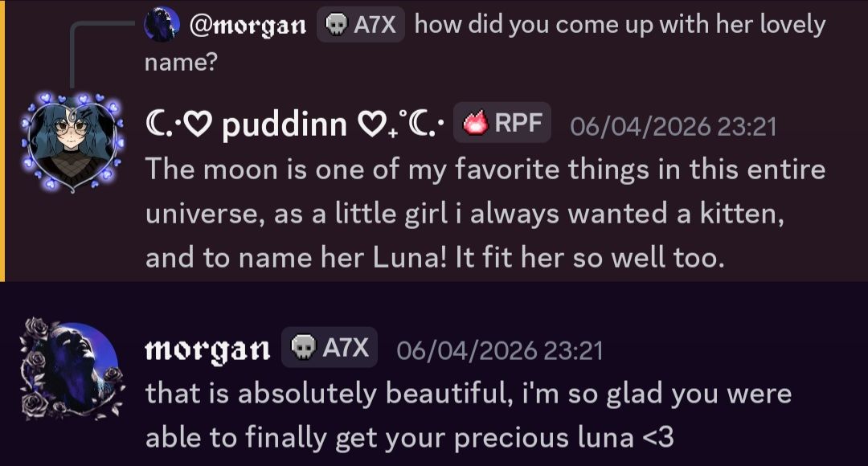Click morgan's tiny avatar in reply preview
Viewport: 868px width, 466px height.
(x=161, y=24)
